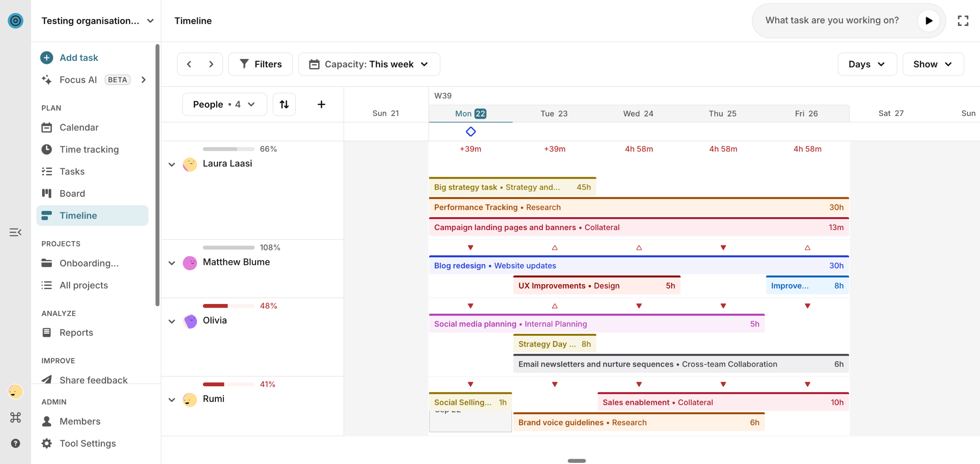Screen dimensions: 980x464
Task: Click Add task
Action: click(x=79, y=58)
